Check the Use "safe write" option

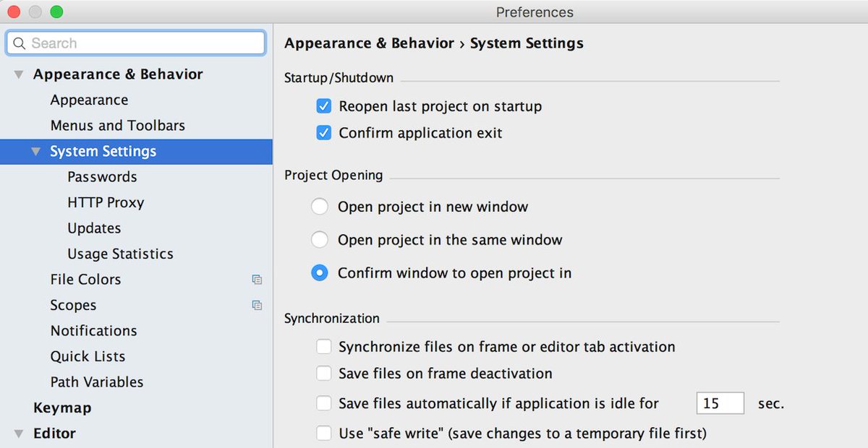[x=324, y=434]
